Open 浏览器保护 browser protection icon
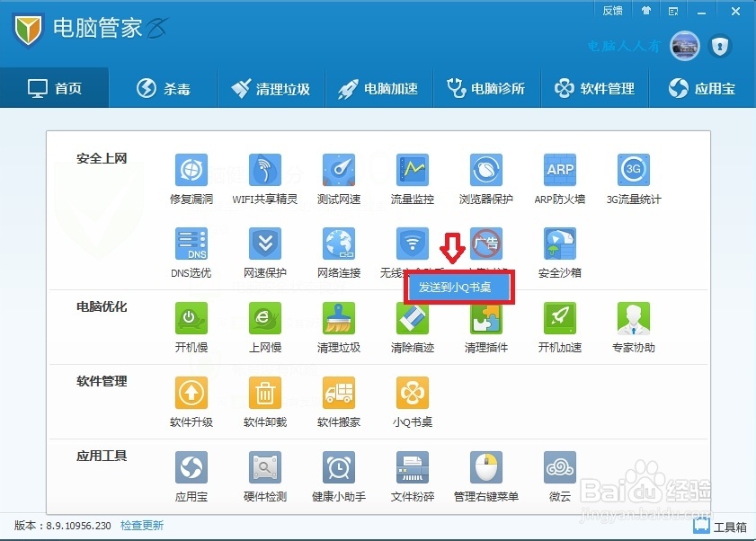This screenshot has width=756, height=541. coord(486,170)
